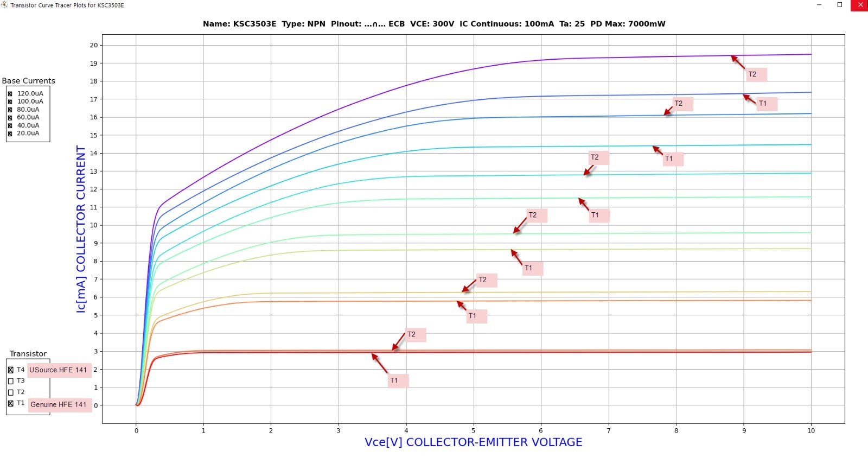Click the app icon in title bar

(x=5, y=5)
